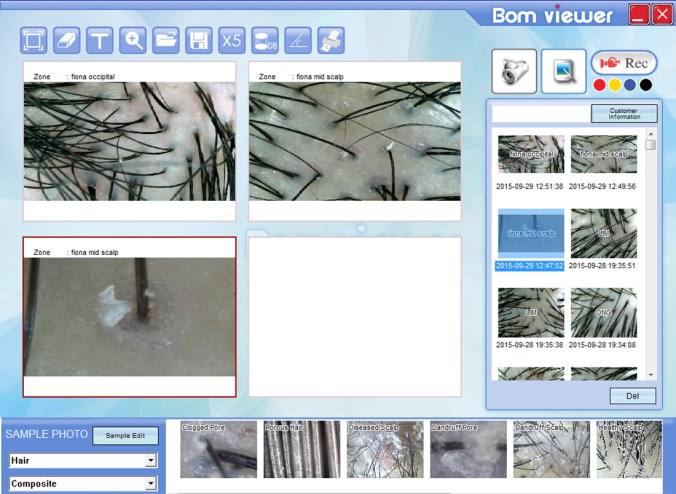Select highlighted thumbnail dated 2015-09-29 12:47:52
This screenshot has height=494, width=676.
point(531,233)
